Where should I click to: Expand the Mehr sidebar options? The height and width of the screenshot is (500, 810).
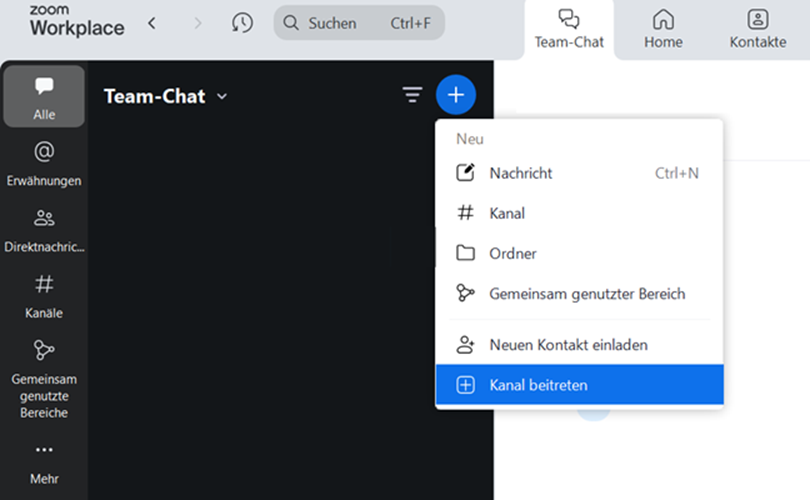(x=44, y=461)
